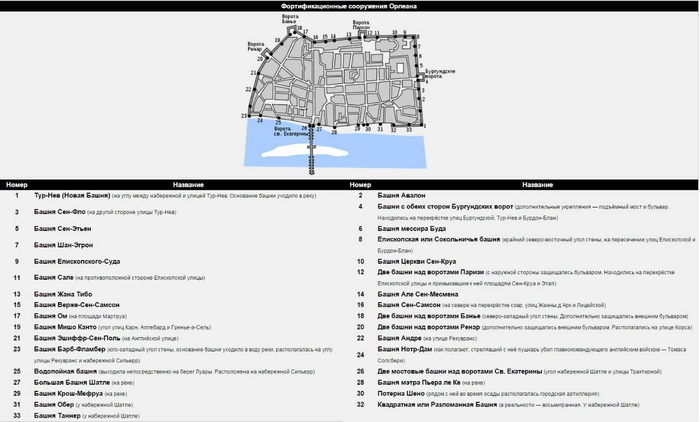700x422 pixels.
Task: Click 'Башня Епископского-Суда' in the table
Action: [77, 260]
